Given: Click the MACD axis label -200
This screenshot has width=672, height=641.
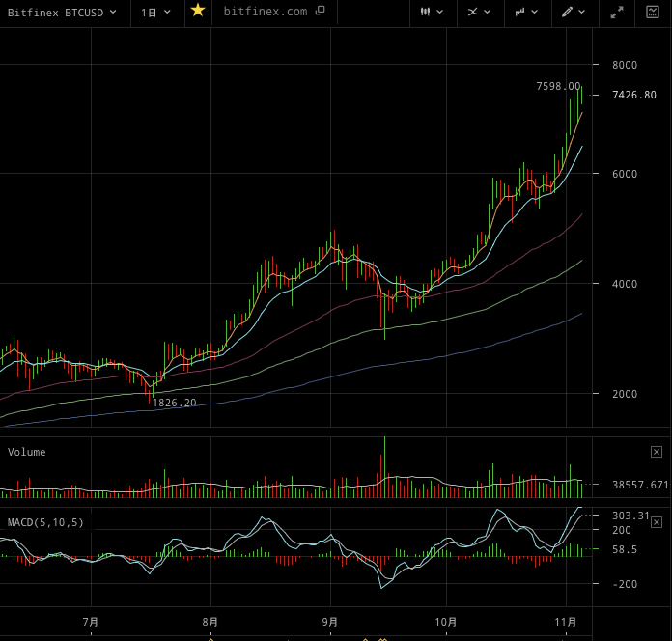Looking at the screenshot, I should pos(625,584).
